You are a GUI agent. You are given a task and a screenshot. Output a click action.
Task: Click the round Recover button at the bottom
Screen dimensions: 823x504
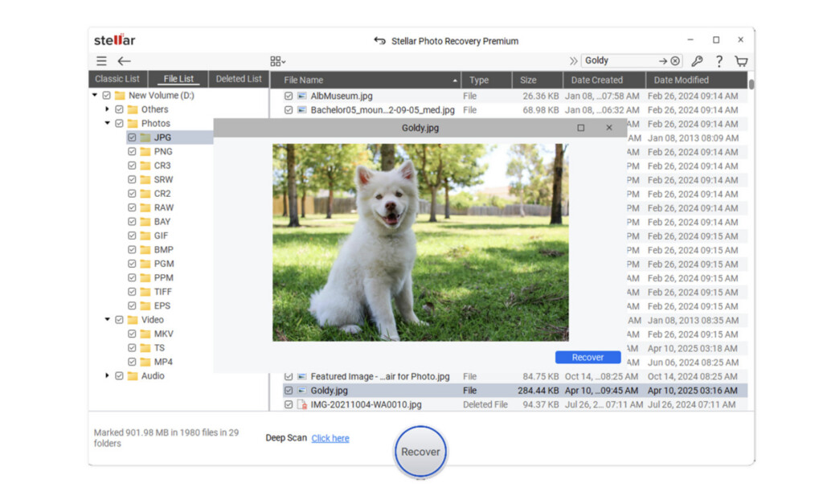click(x=420, y=452)
